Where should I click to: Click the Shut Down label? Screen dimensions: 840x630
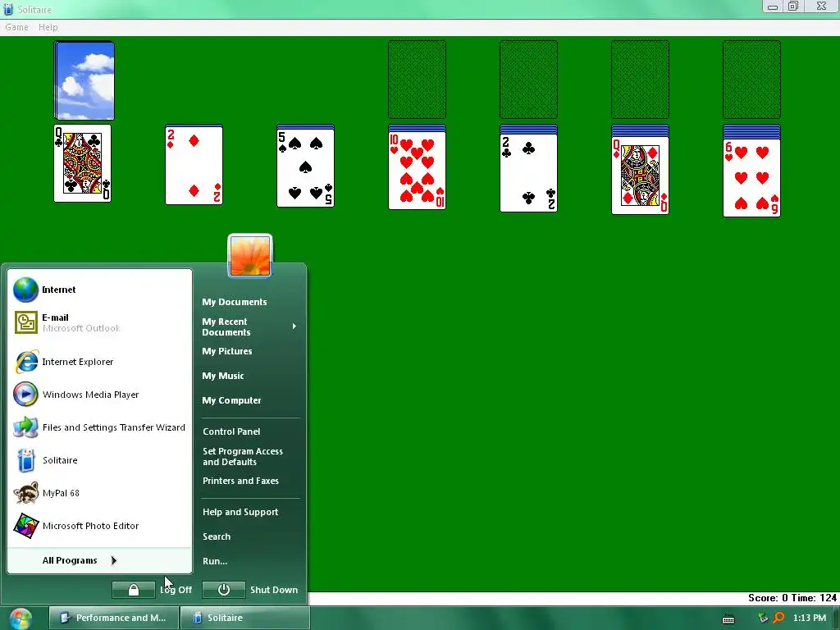tap(274, 590)
